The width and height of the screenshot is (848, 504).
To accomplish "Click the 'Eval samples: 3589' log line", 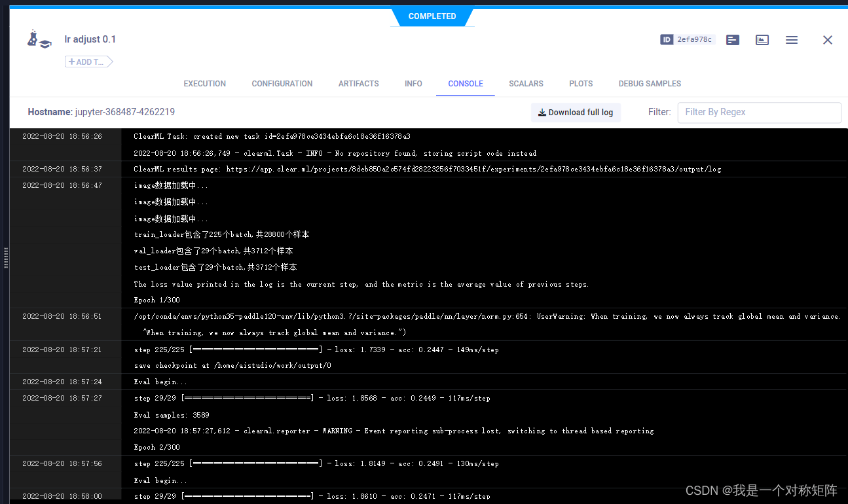I will click(x=172, y=415).
